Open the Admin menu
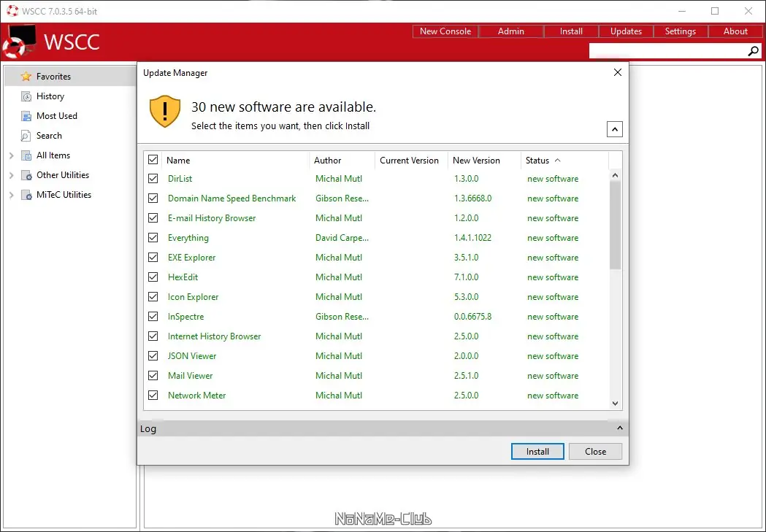Viewport: 766px width, 532px height. click(511, 31)
